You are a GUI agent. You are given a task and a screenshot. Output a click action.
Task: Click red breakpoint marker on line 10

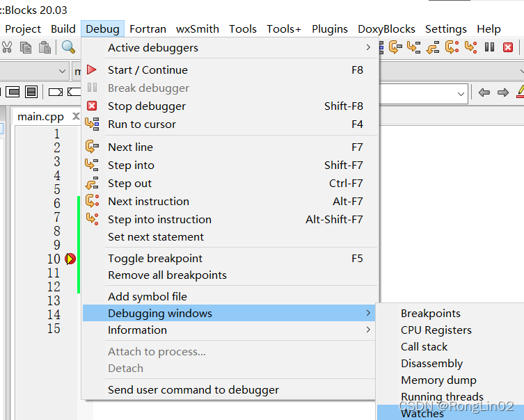point(70,259)
